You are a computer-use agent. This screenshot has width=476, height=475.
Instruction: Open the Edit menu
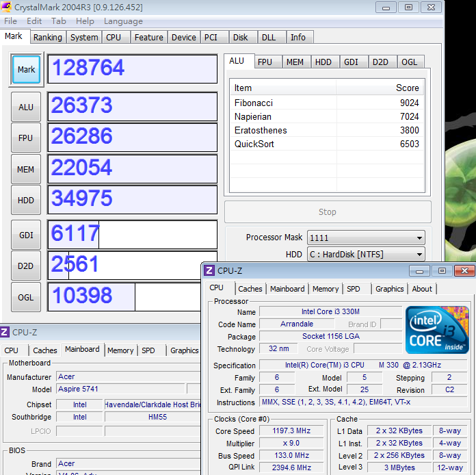[34, 21]
